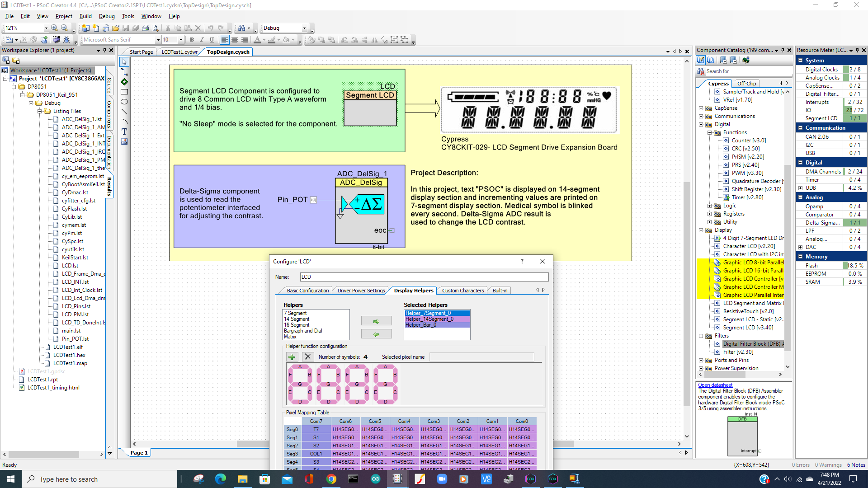Viewport: 868px width, 488px height.
Task: Open the Basic Configuration tab
Action: [307, 291]
